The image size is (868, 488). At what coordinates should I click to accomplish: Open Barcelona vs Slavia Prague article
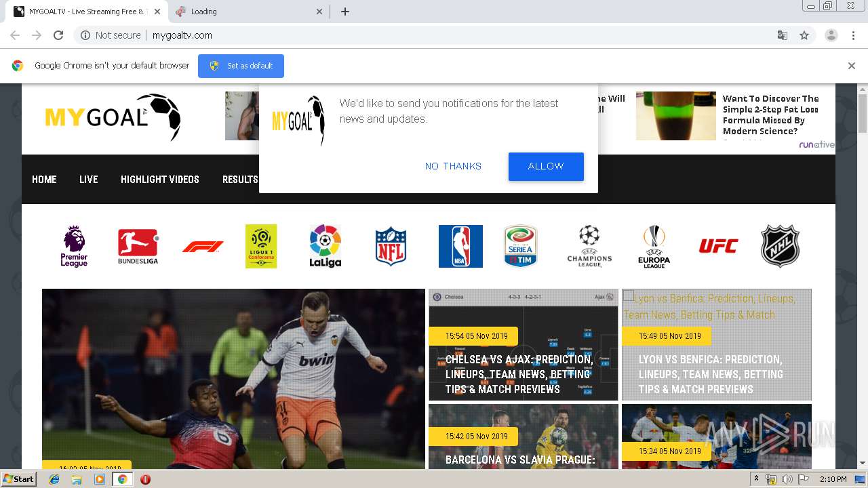tap(520, 460)
